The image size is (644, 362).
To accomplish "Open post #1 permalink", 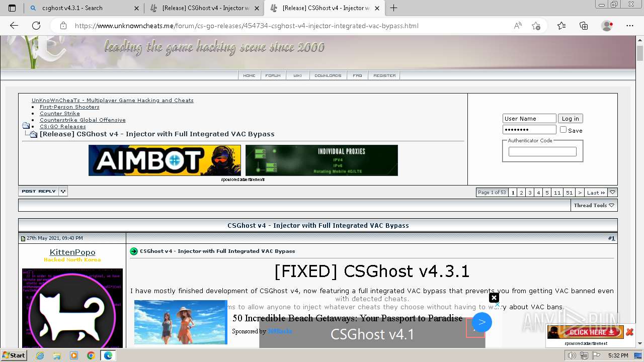I will click(611, 238).
